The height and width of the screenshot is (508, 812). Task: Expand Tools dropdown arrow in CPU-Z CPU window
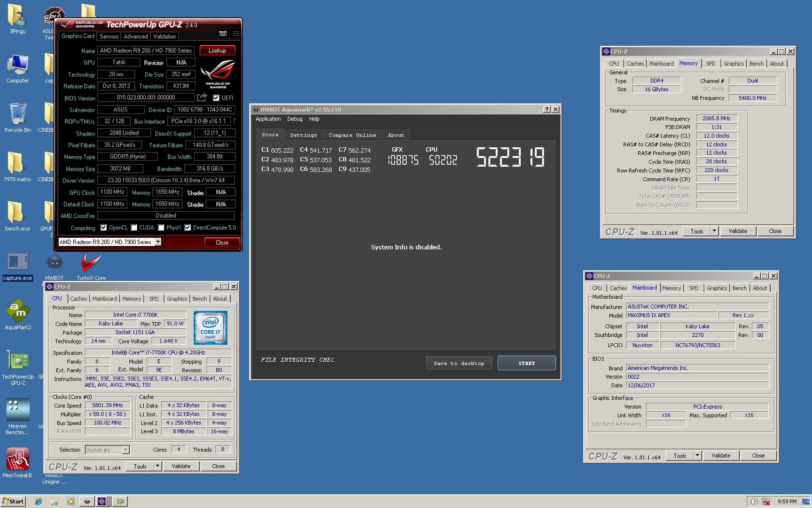(x=157, y=466)
